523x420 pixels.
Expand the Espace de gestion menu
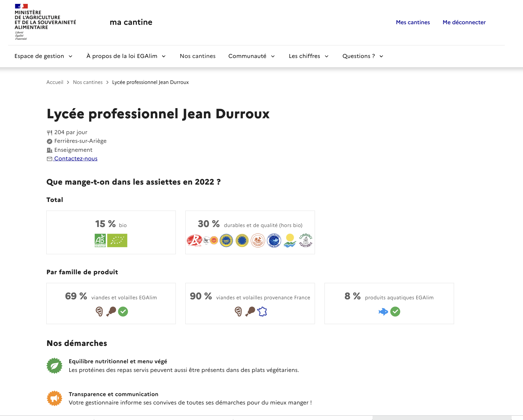[44, 56]
